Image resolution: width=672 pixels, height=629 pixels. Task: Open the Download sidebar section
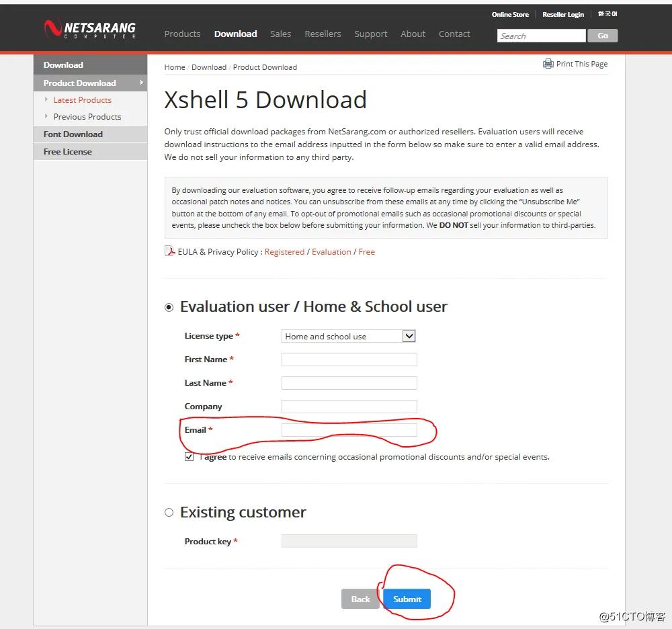click(91, 65)
